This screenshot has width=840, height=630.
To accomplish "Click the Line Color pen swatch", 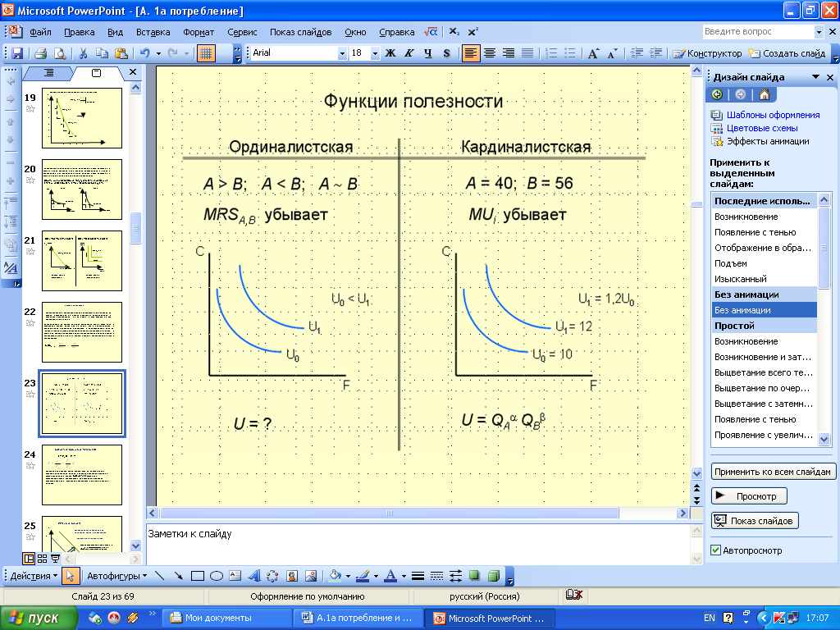I will (363, 576).
